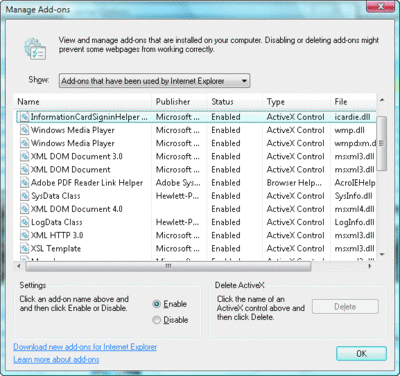Click the LogData Class add-on icon
Image resolution: width=400 pixels, height=376 pixels.
pyautogui.click(x=24, y=222)
